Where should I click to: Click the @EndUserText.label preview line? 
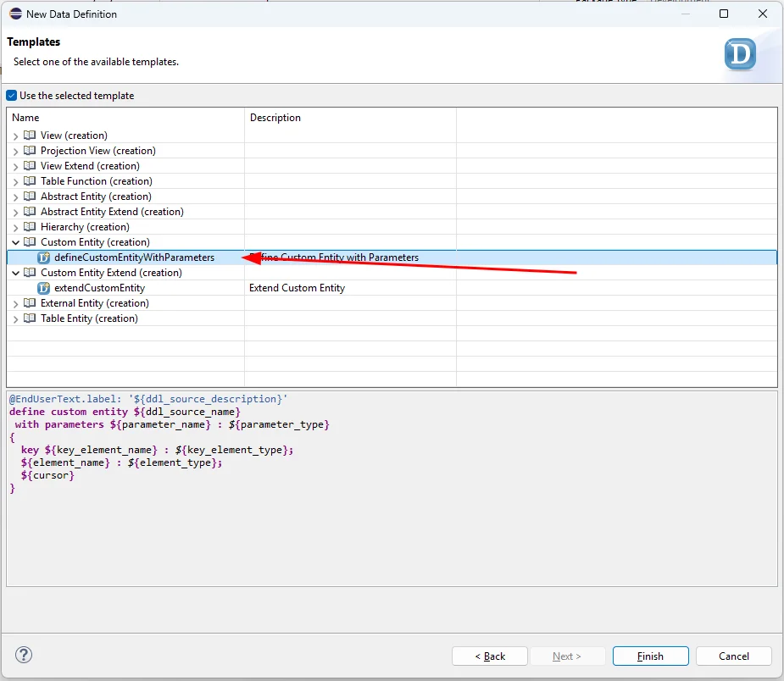148,399
